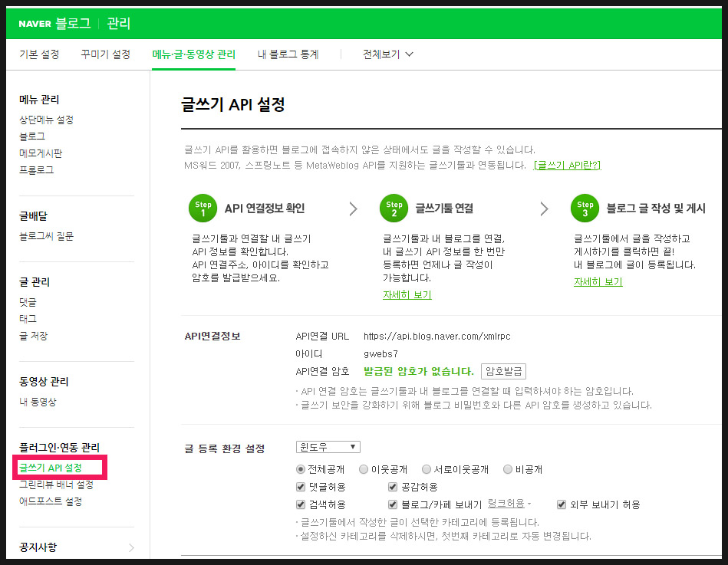Click the arrow after 글쓰기툴 연결

click(x=544, y=209)
